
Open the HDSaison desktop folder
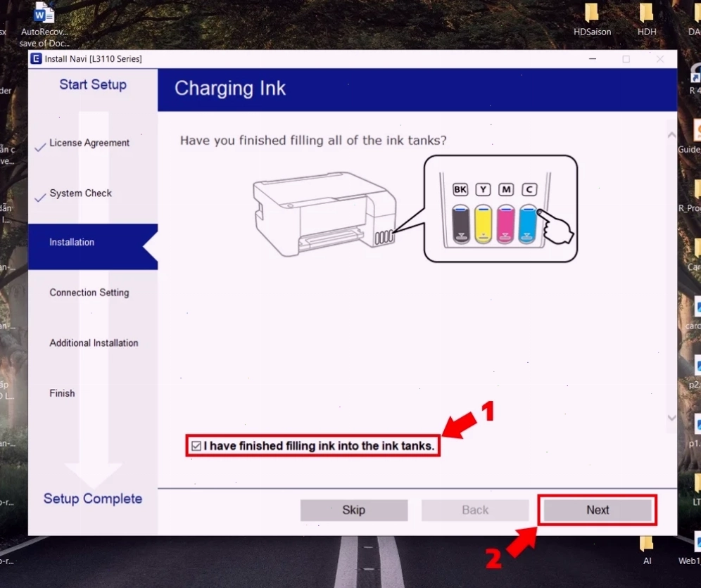point(592,20)
